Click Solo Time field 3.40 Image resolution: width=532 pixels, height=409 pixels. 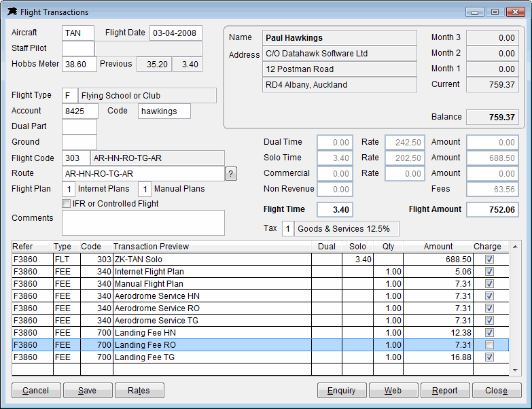click(x=335, y=158)
